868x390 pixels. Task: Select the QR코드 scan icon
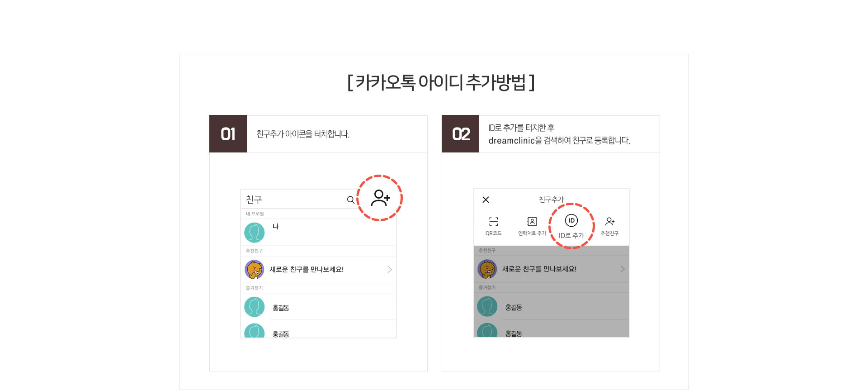(x=494, y=221)
